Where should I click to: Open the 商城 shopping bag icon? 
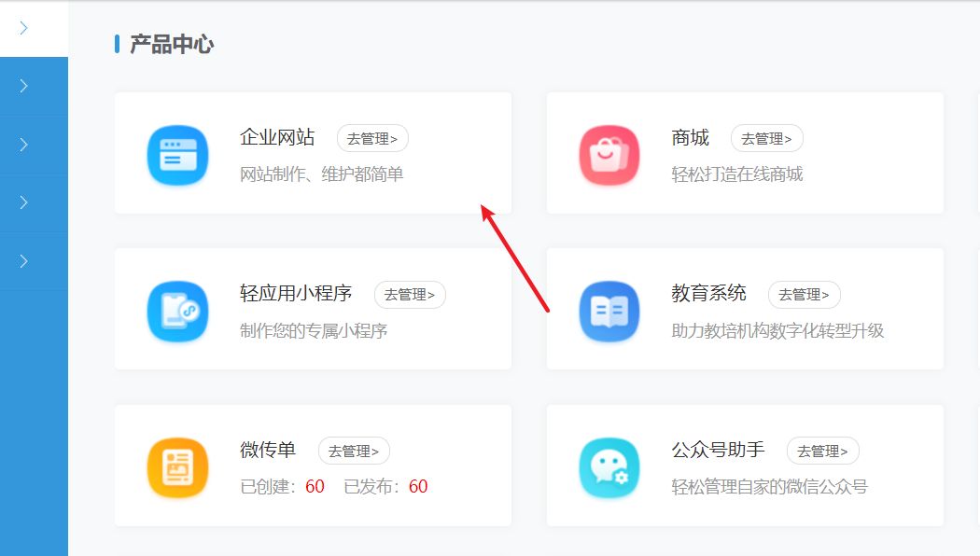(x=609, y=156)
